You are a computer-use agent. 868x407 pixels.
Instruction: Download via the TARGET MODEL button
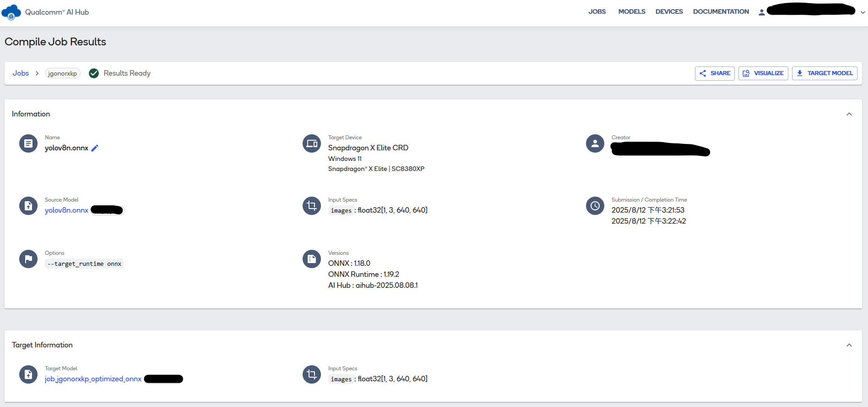point(825,73)
